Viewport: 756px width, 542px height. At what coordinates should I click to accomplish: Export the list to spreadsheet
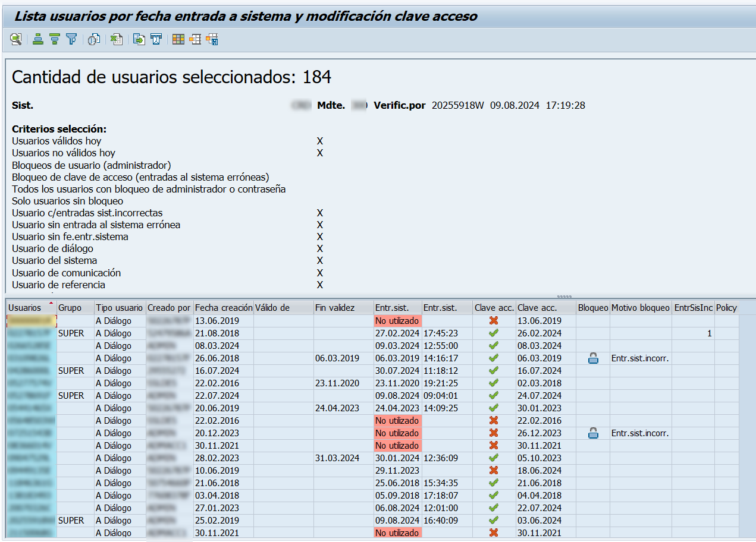(x=117, y=40)
